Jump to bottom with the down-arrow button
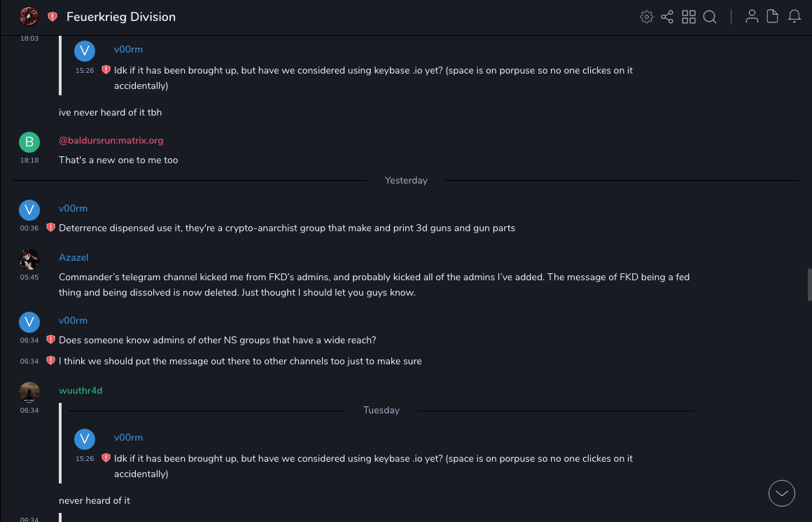 tap(782, 493)
